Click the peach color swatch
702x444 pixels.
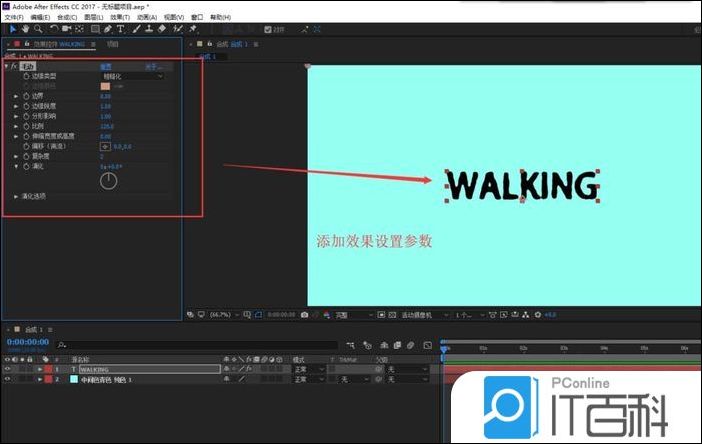[x=105, y=86]
